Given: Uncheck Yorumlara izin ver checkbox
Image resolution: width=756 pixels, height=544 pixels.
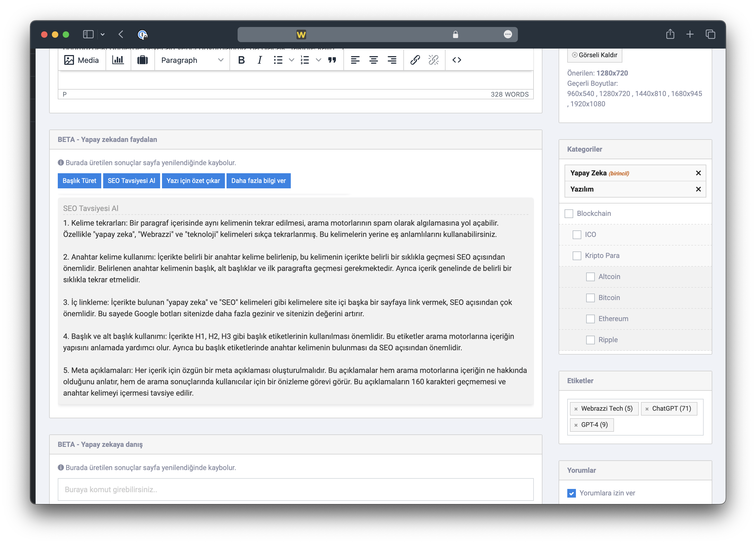Looking at the screenshot, I should pyautogui.click(x=571, y=493).
